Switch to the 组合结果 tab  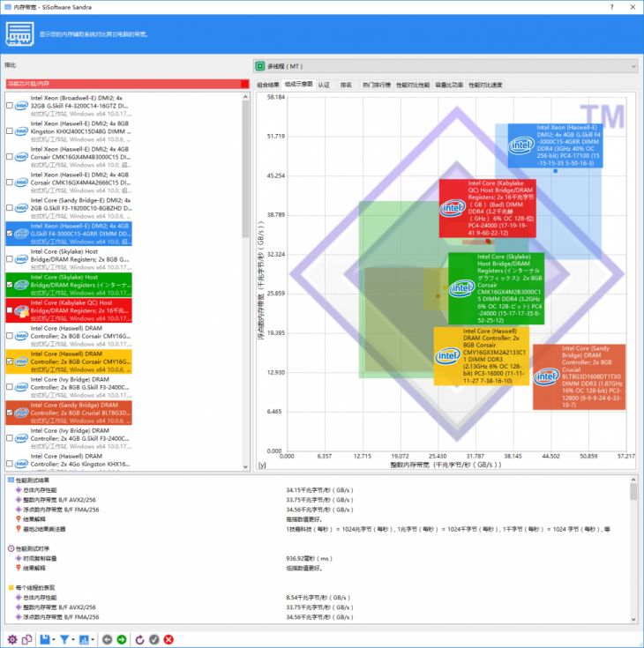coord(268,85)
